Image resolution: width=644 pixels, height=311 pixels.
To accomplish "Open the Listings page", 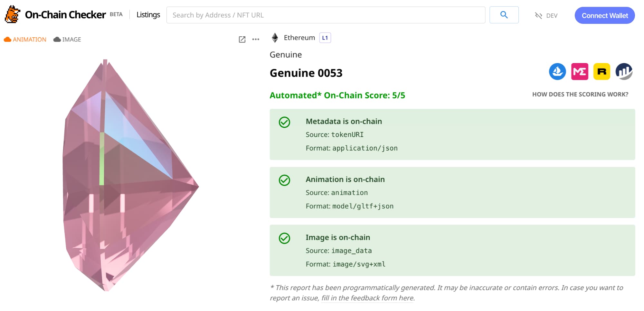I will 148,15.
